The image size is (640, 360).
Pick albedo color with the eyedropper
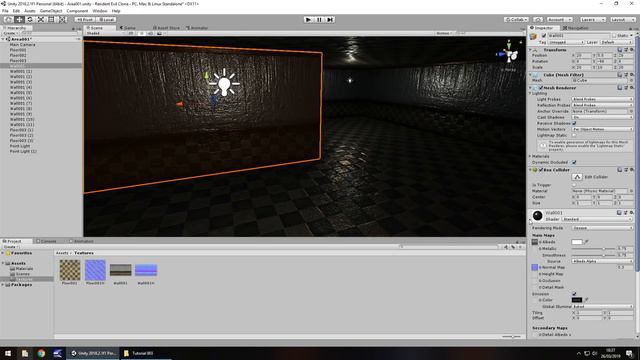587,242
